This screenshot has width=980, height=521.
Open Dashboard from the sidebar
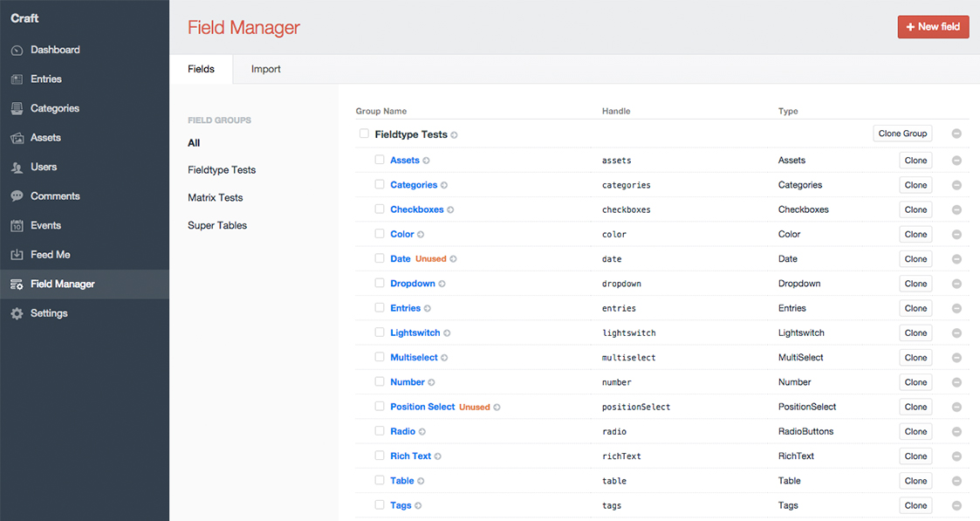click(55, 50)
